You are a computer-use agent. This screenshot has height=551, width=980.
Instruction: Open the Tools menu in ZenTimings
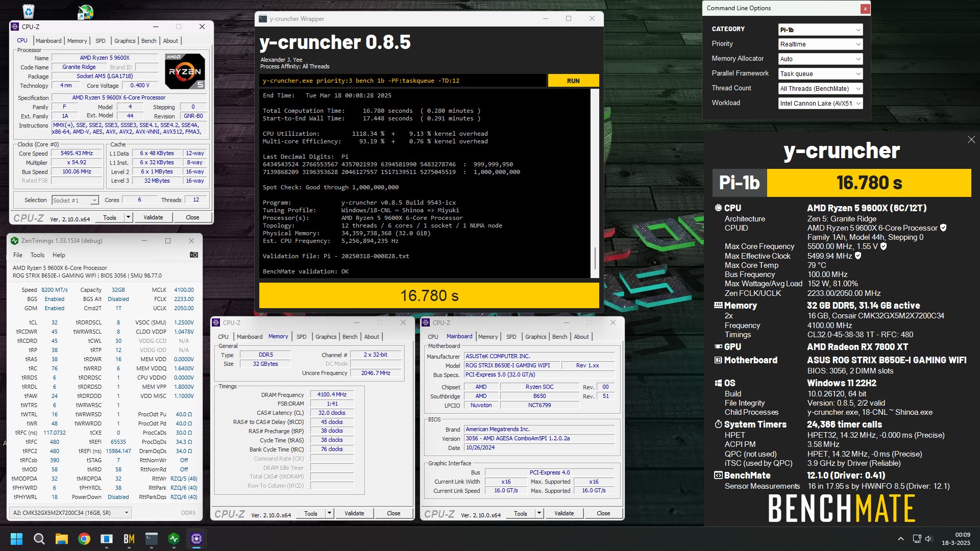(x=37, y=255)
